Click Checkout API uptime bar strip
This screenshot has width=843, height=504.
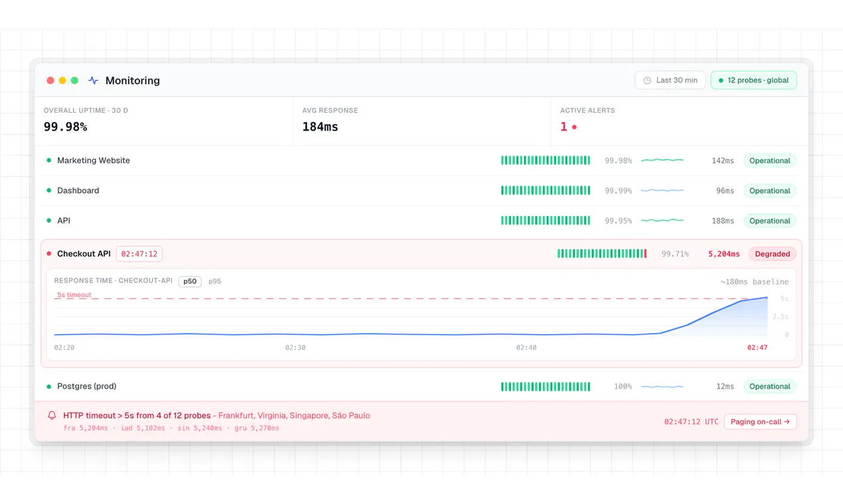(602, 254)
